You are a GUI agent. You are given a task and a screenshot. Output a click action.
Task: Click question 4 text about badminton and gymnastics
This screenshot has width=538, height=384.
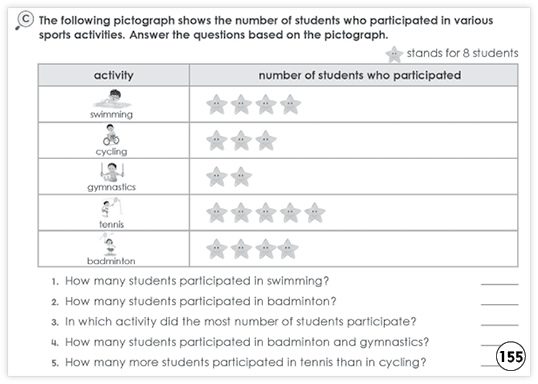[x=247, y=342]
